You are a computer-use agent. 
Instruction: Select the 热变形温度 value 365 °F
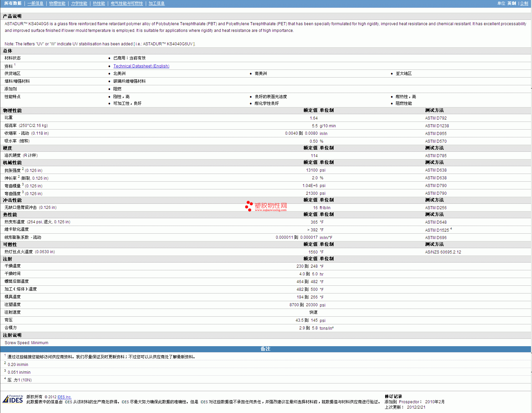coord(317,222)
